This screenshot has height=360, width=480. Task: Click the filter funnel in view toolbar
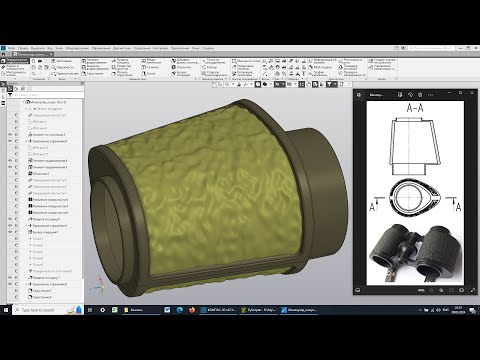pos(329,85)
